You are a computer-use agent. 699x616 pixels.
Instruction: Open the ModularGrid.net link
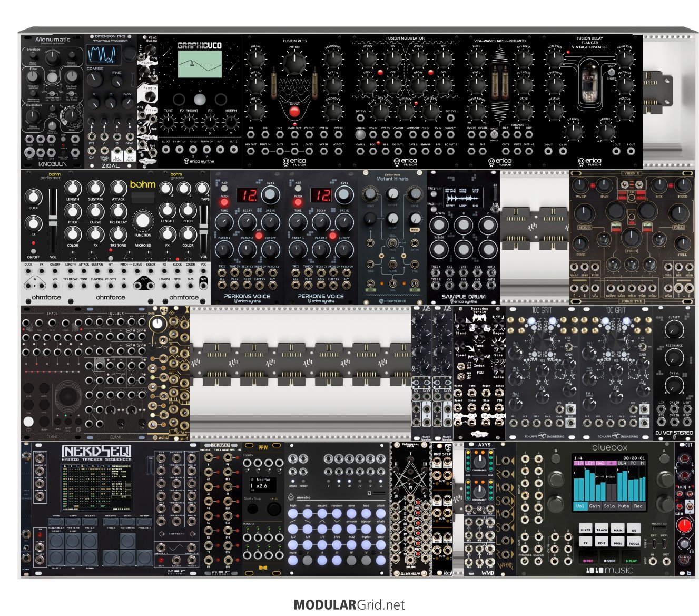[349, 604]
